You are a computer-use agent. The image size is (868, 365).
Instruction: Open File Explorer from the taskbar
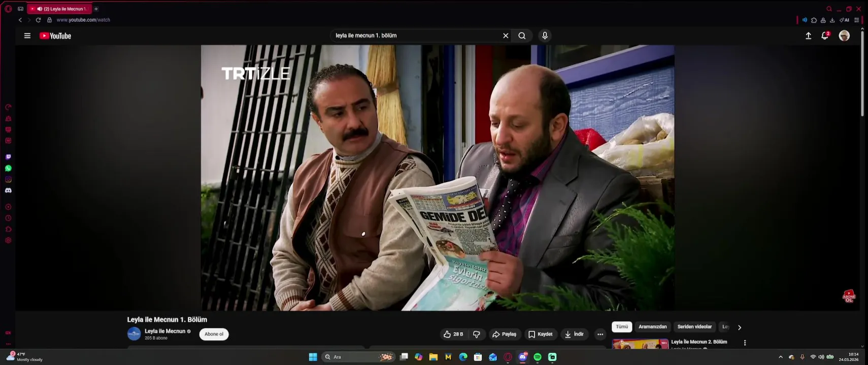pyautogui.click(x=433, y=357)
